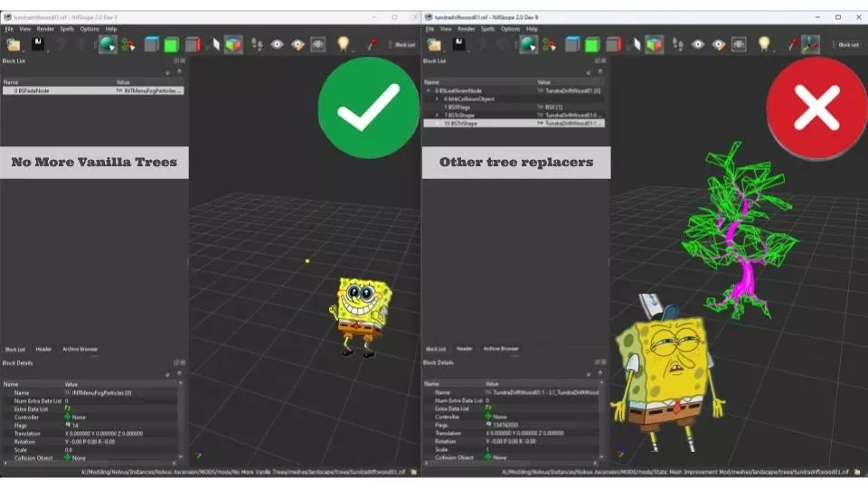Click the Load file icon in right window
This screenshot has width=868, height=488.
(x=435, y=44)
